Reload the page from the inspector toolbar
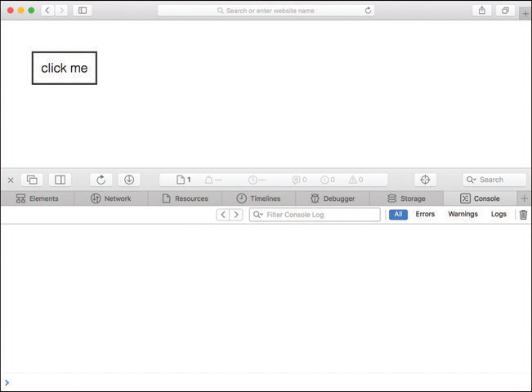Image resolution: width=532 pixels, height=392 pixels. coord(101,180)
